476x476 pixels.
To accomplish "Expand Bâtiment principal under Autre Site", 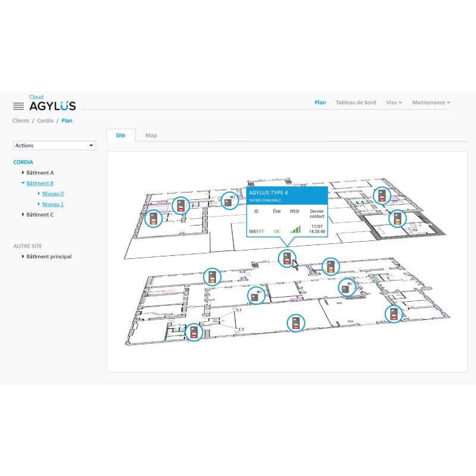I will 24,256.
